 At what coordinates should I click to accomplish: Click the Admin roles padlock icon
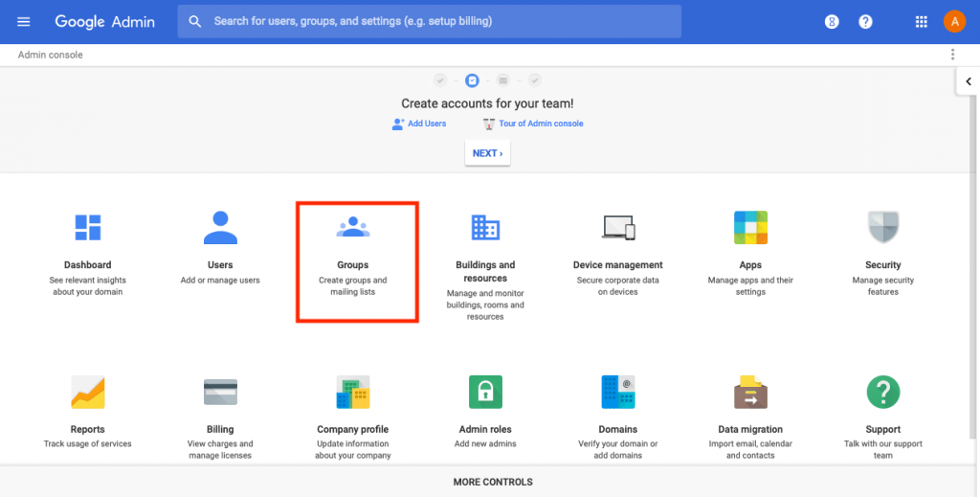tap(485, 392)
